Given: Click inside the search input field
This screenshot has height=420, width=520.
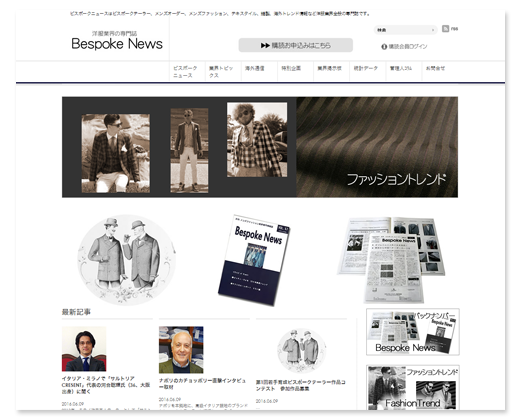Looking at the screenshot, I should tap(402, 30).
